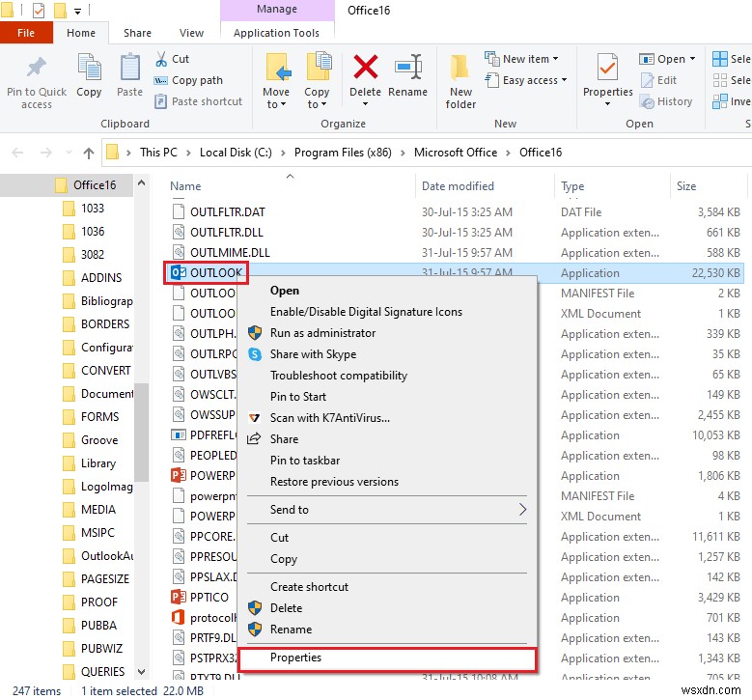Image resolution: width=752 pixels, height=700 pixels.
Task: Click the Share icon in context menu
Action: tap(254, 438)
